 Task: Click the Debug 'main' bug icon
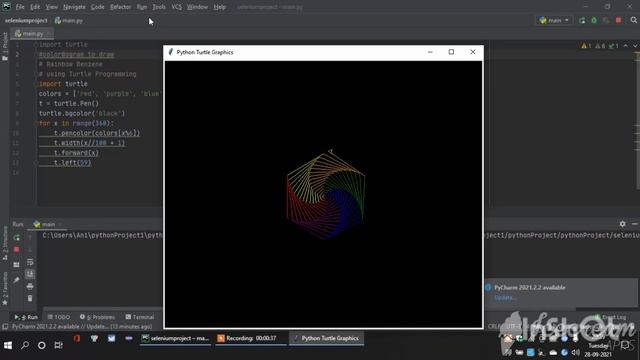point(594,20)
